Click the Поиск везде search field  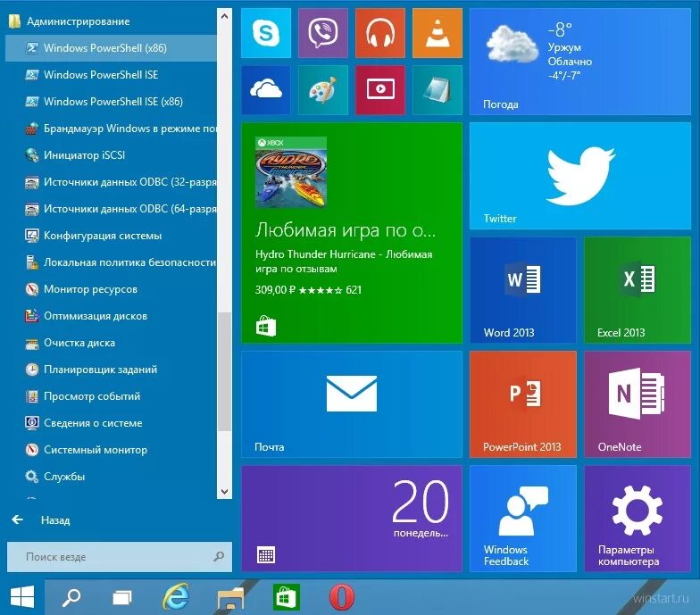click(120, 557)
